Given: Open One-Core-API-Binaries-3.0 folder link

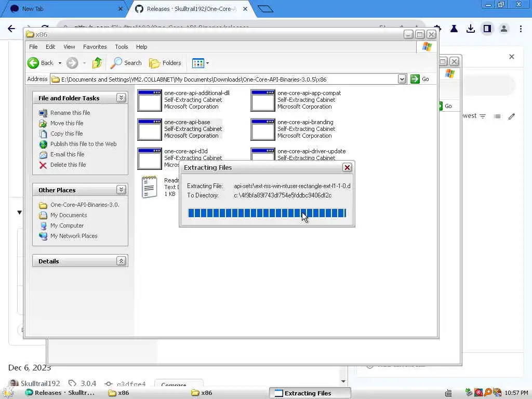Looking at the screenshot, I should point(85,205).
